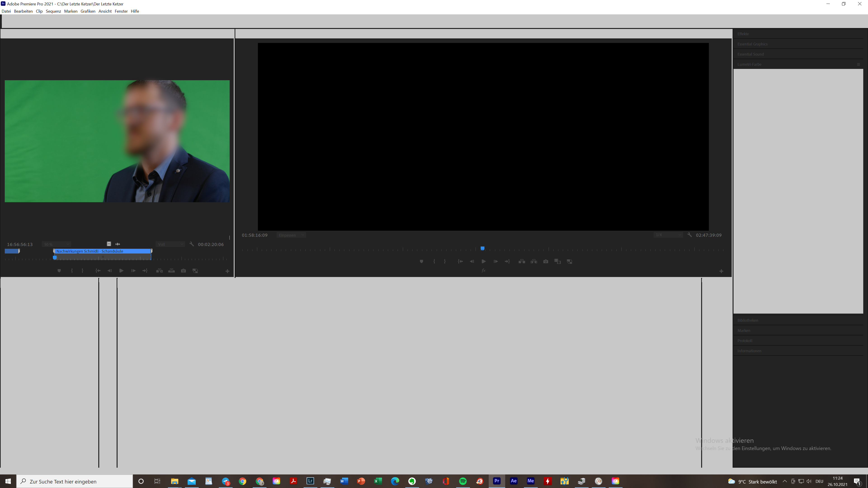Toggle playback with the program monitor Play button
Image resolution: width=868 pixels, height=488 pixels.
coord(484,261)
